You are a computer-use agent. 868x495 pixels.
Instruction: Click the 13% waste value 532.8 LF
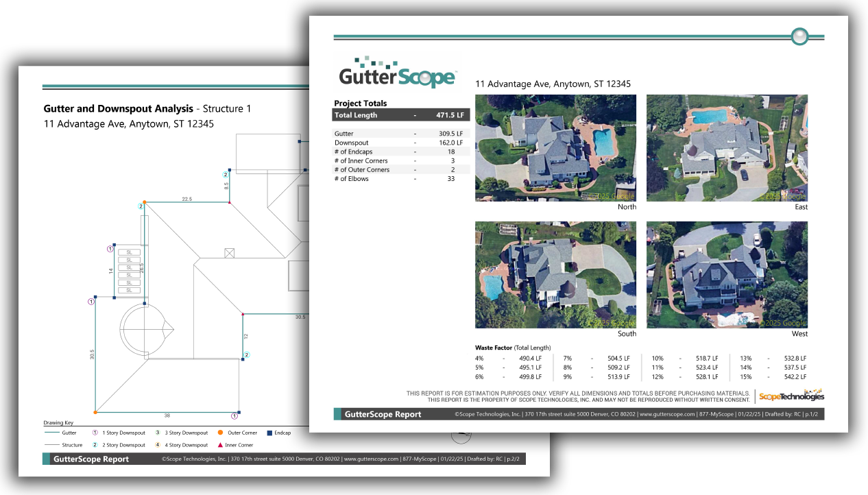794,358
